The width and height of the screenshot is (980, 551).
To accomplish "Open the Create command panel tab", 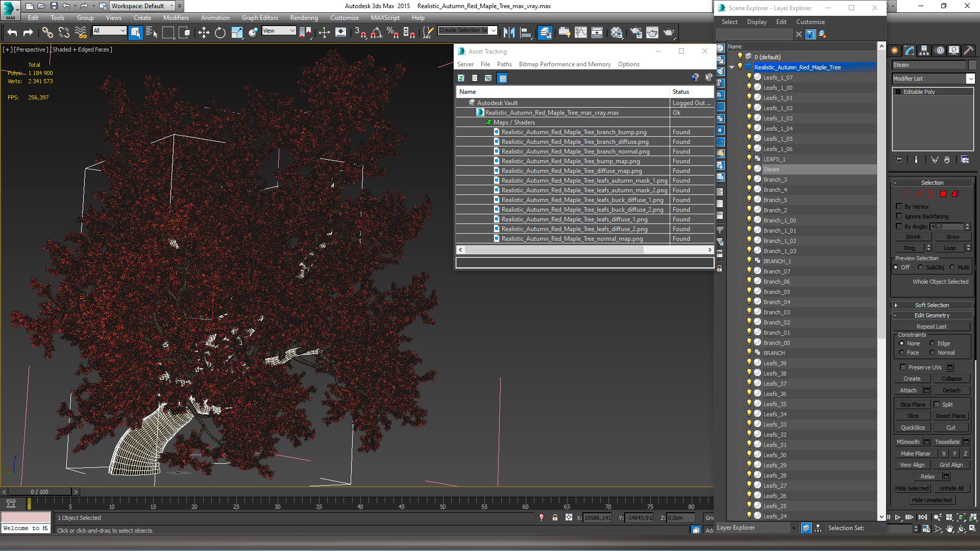I will (895, 51).
